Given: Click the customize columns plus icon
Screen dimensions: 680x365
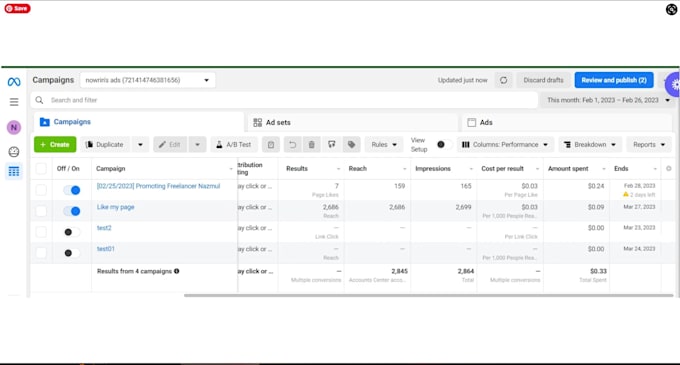Looking at the screenshot, I should [x=668, y=168].
